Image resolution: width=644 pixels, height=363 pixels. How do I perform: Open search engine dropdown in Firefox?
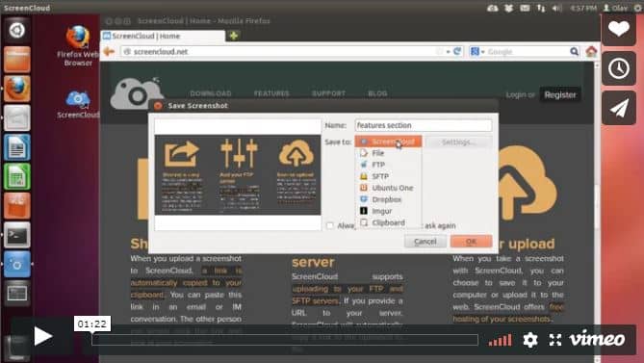[477, 52]
